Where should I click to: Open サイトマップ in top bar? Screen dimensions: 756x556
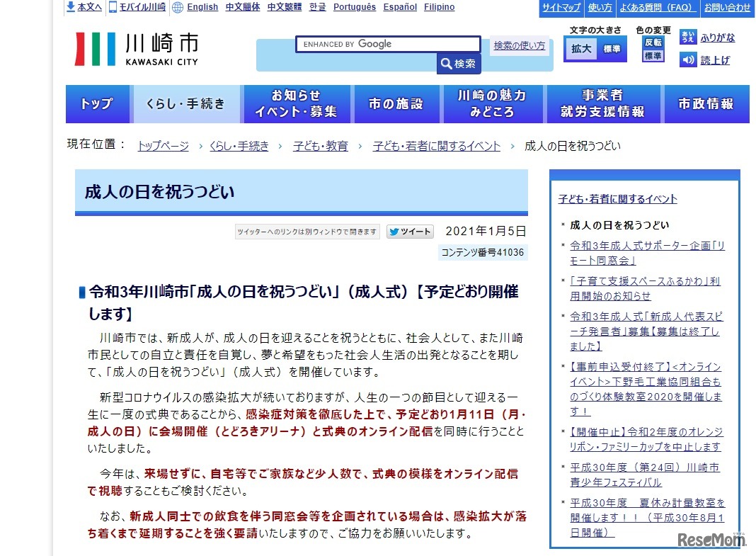coord(561,8)
